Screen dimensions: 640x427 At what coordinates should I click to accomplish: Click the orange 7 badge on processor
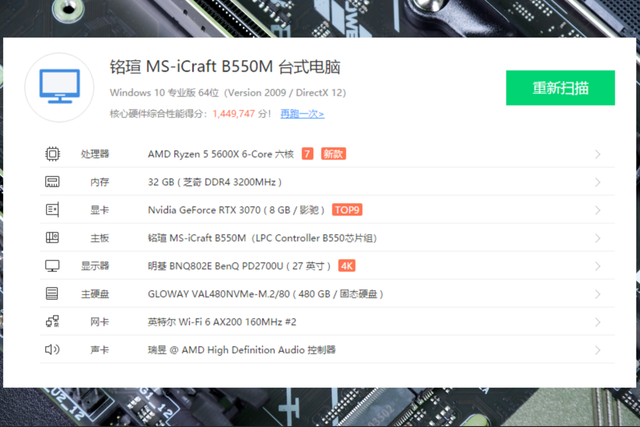307,154
